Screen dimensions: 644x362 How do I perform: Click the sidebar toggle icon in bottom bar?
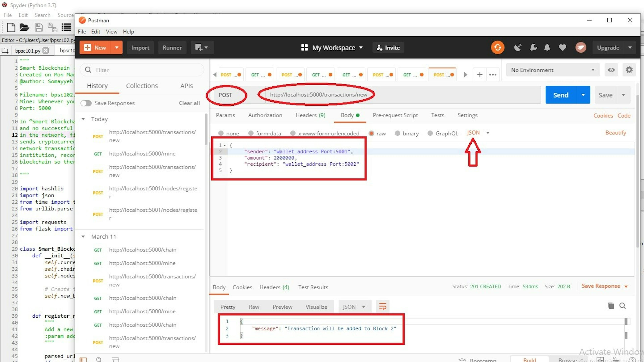[83, 359]
